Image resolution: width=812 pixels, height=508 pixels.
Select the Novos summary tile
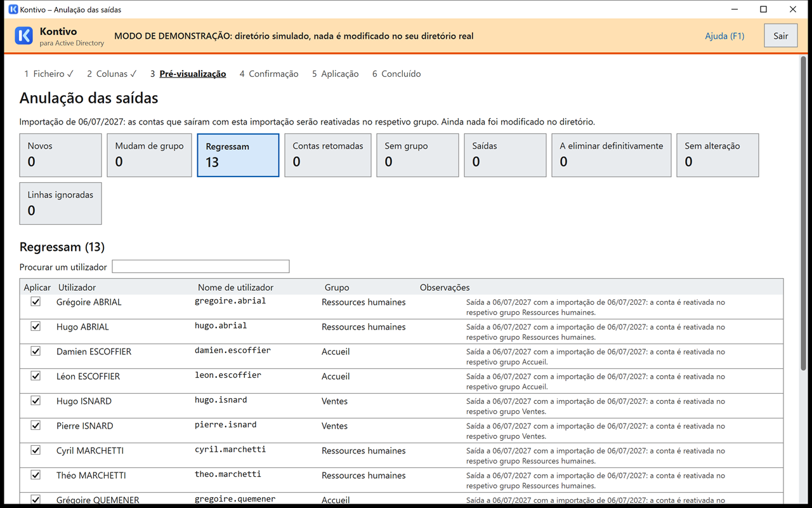(x=60, y=155)
